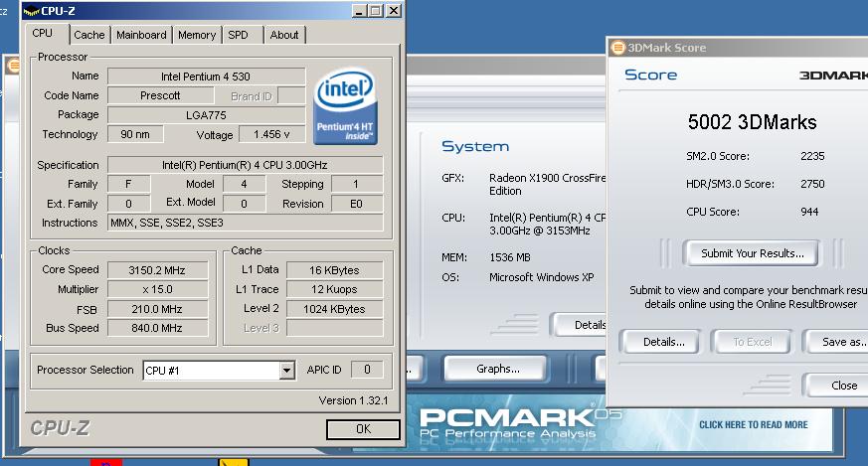Image resolution: width=868 pixels, height=466 pixels.
Task: Click the L1 Trace value 12 Kuops
Action: pos(334,289)
